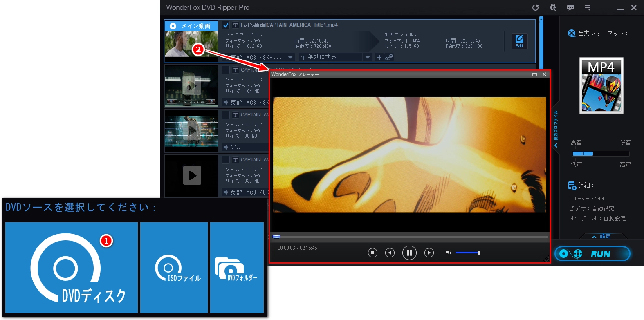Click the オーディオ:自動設定 text
Image resolution: width=644 pixels, height=320 pixels.
coord(597,218)
